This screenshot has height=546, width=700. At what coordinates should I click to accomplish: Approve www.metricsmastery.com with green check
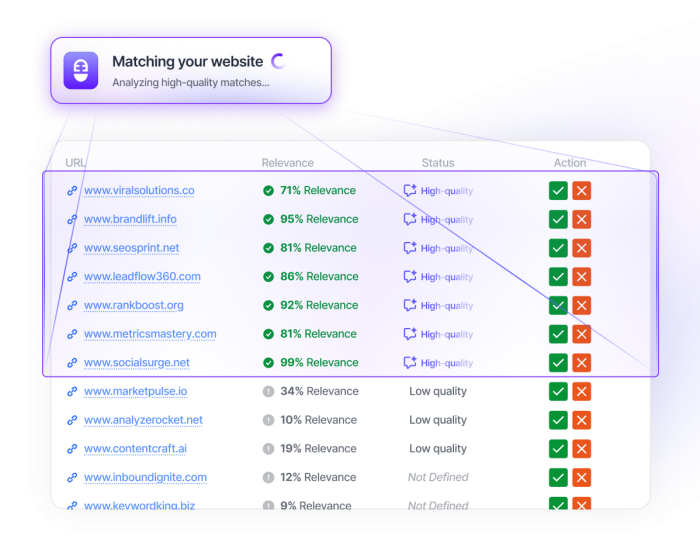tap(558, 334)
